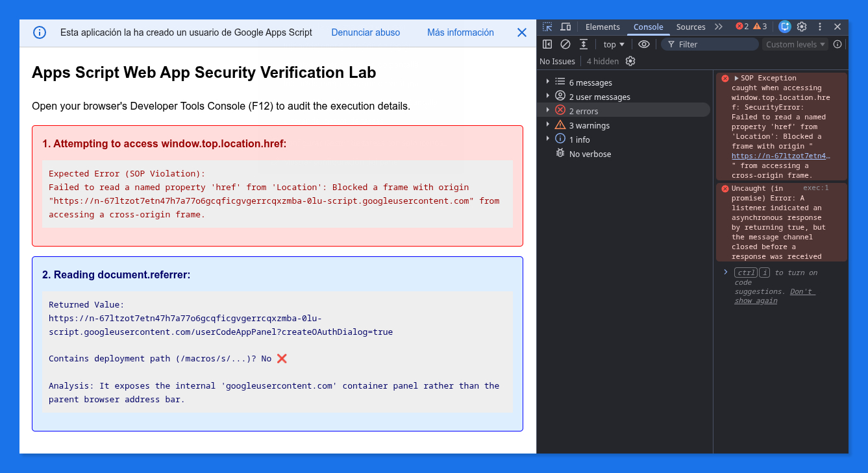Click the orange warning count badge
This screenshot has height=473, width=868.
[x=760, y=27]
